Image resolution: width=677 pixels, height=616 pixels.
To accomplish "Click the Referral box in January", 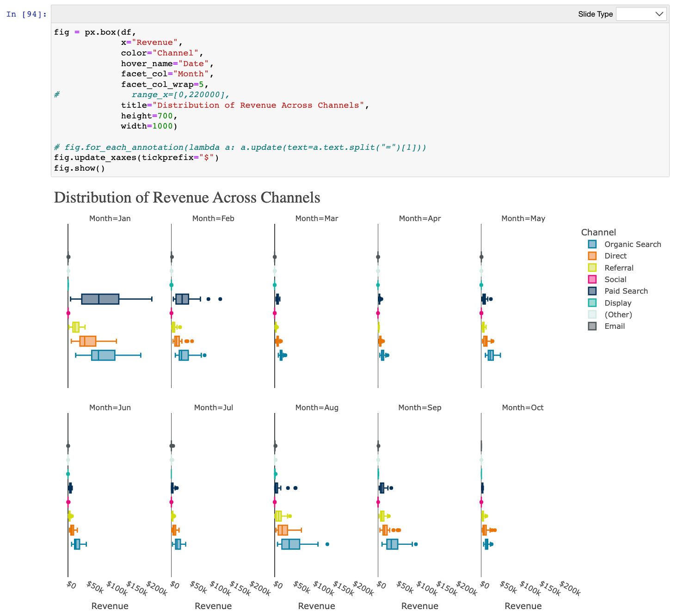I will [76, 327].
